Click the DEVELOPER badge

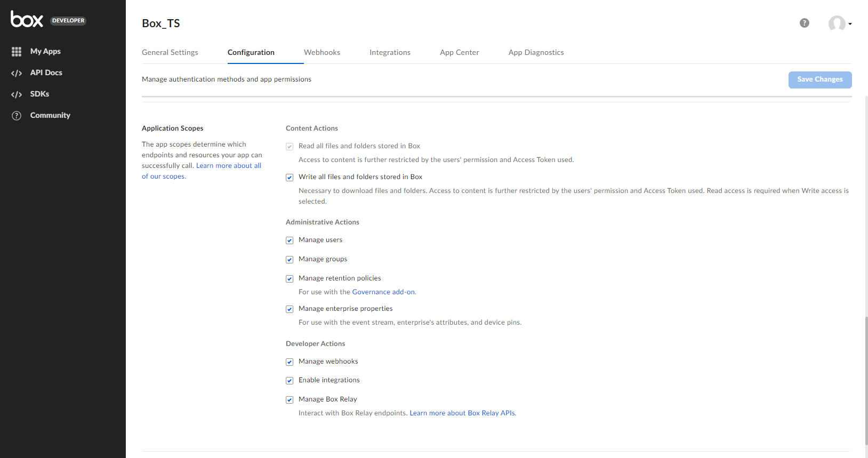[68, 21]
